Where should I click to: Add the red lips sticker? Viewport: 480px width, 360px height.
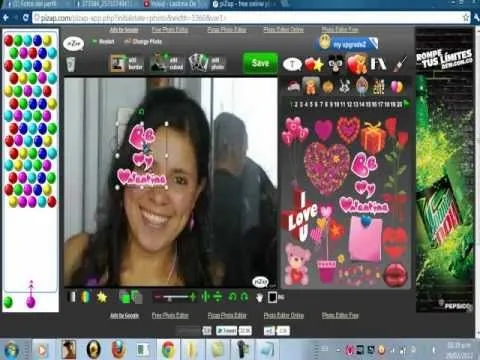[395, 275]
